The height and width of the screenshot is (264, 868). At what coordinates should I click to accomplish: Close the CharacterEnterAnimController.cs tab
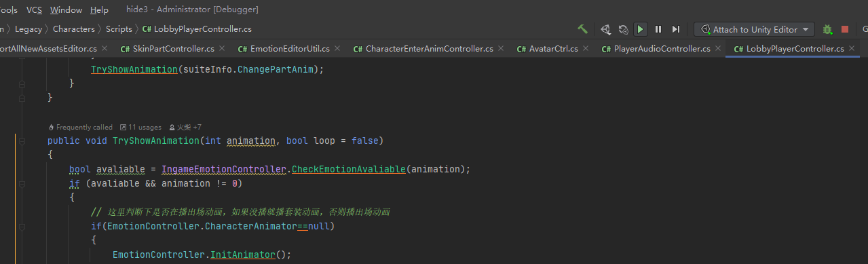pyautogui.click(x=501, y=48)
